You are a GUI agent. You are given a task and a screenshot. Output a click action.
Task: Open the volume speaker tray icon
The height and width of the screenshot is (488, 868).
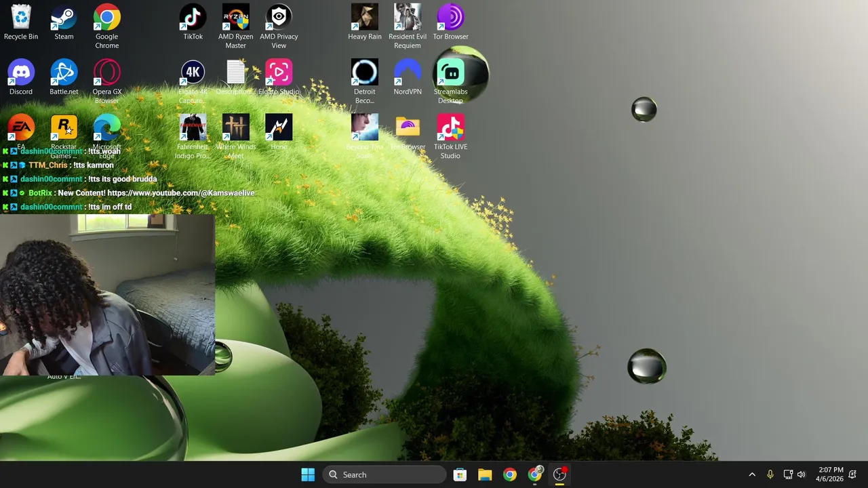[802, 474]
